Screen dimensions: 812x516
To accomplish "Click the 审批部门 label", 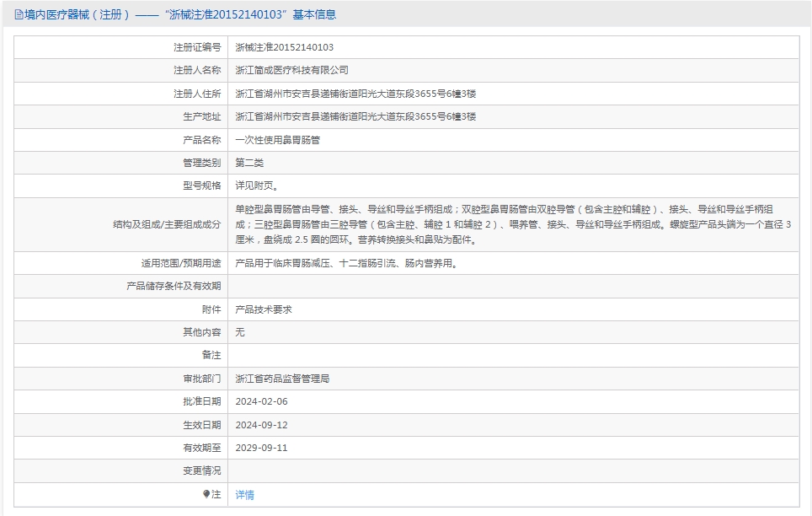I will click(202, 379).
